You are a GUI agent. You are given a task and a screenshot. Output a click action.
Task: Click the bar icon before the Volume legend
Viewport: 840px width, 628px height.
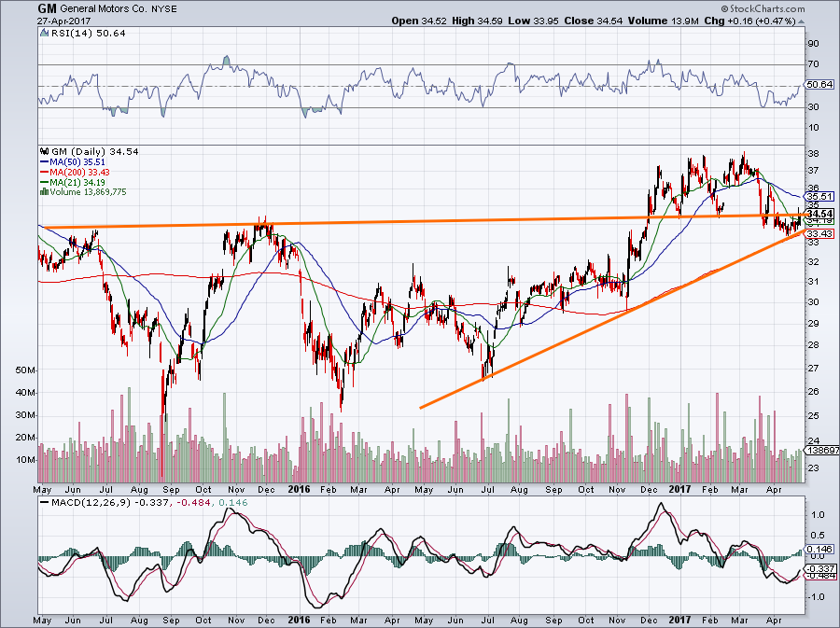(45, 191)
